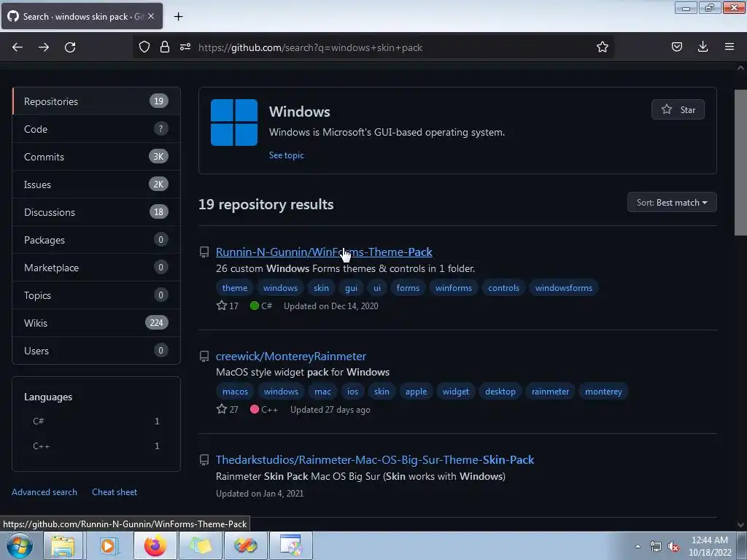Image resolution: width=747 pixels, height=560 pixels.
Task: Open the Firefox hamburger application menu
Action: [729, 47]
